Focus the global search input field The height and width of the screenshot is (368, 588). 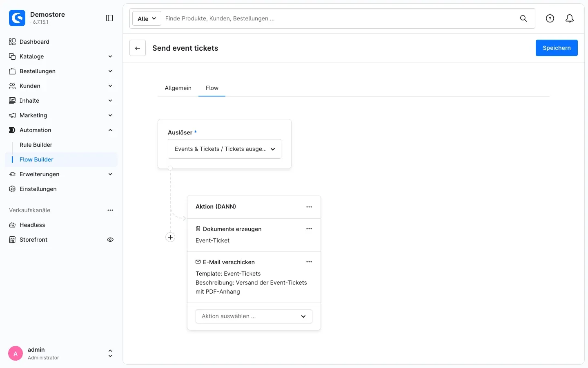click(339, 18)
